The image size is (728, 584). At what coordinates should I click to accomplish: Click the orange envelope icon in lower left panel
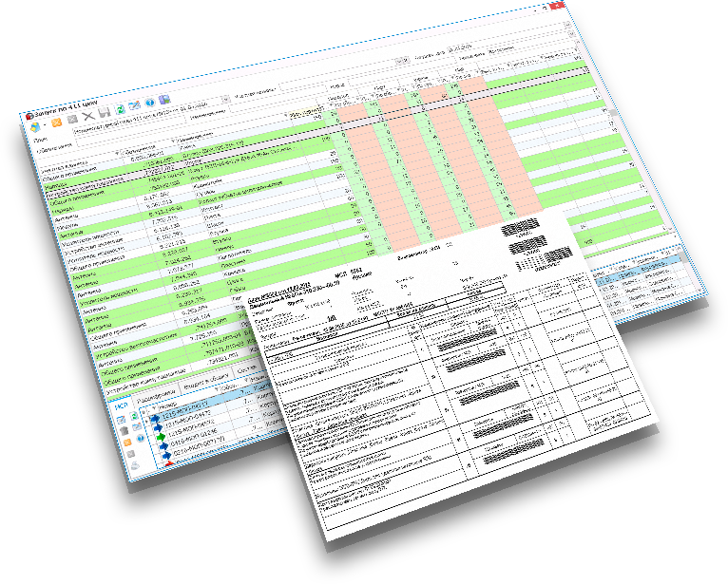point(127,443)
